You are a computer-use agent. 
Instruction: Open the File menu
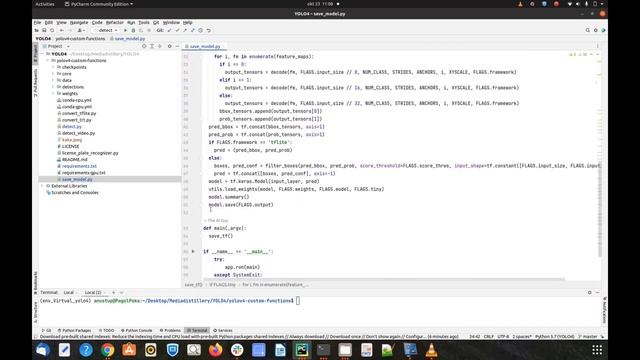click(38, 22)
